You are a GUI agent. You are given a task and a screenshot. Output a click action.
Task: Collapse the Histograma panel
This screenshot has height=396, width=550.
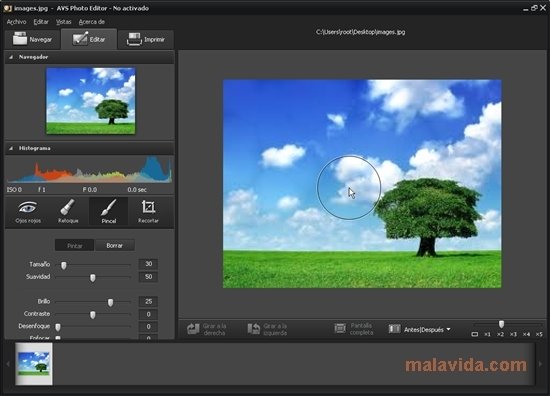[11, 148]
